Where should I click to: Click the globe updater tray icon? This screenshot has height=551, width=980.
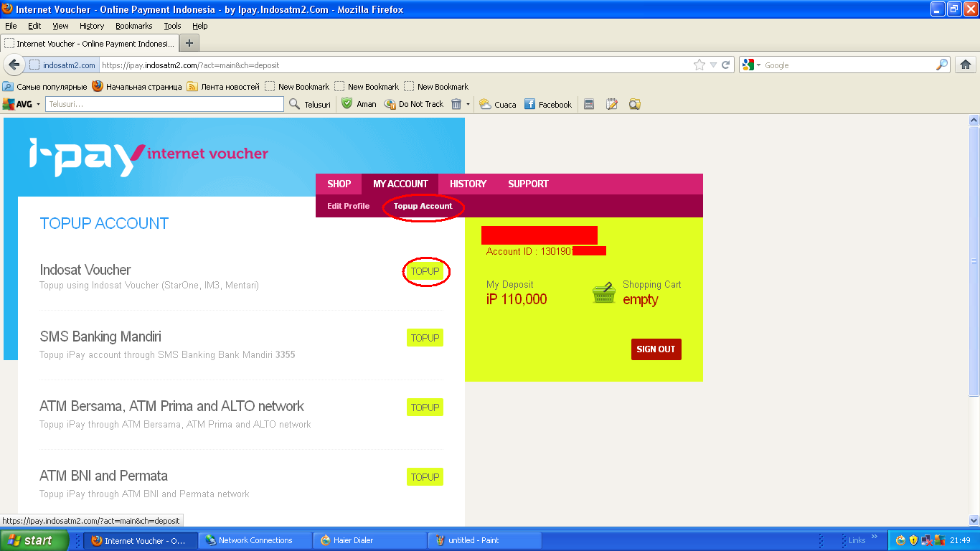pyautogui.click(x=900, y=540)
